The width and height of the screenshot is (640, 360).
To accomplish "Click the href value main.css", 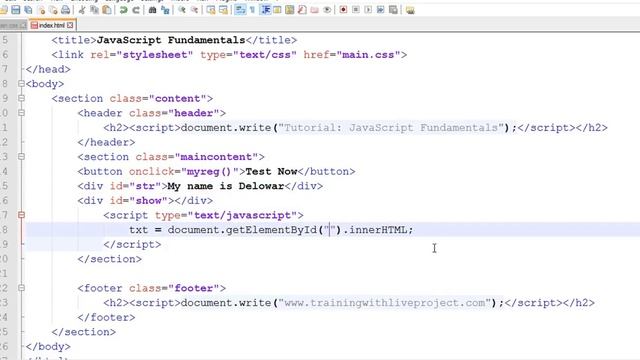I will 368,55.
